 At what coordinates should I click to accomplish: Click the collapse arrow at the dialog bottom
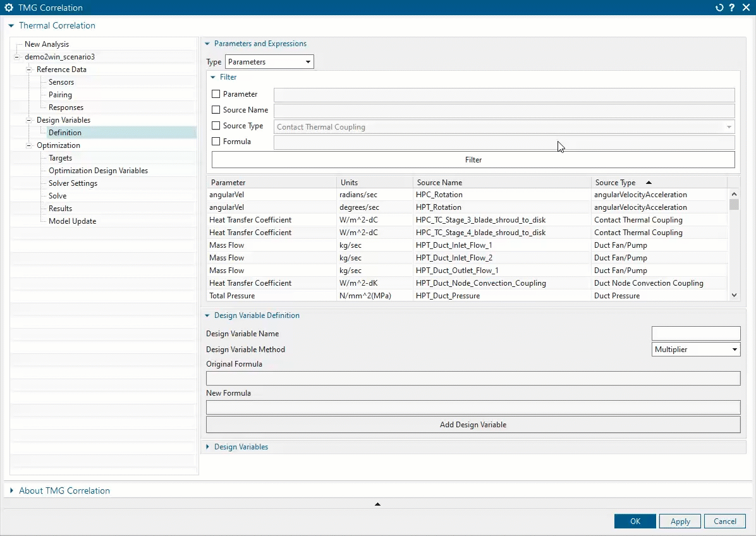point(377,504)
